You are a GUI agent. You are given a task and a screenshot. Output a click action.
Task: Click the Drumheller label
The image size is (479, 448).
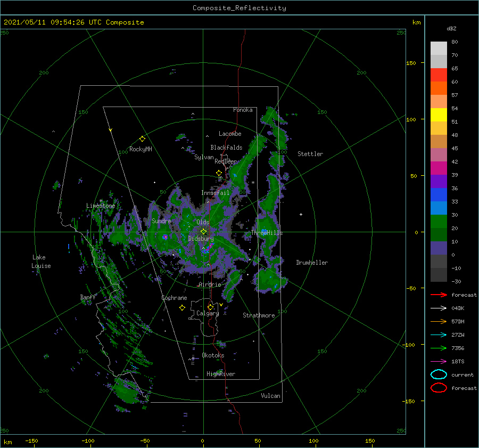point(312,263)
